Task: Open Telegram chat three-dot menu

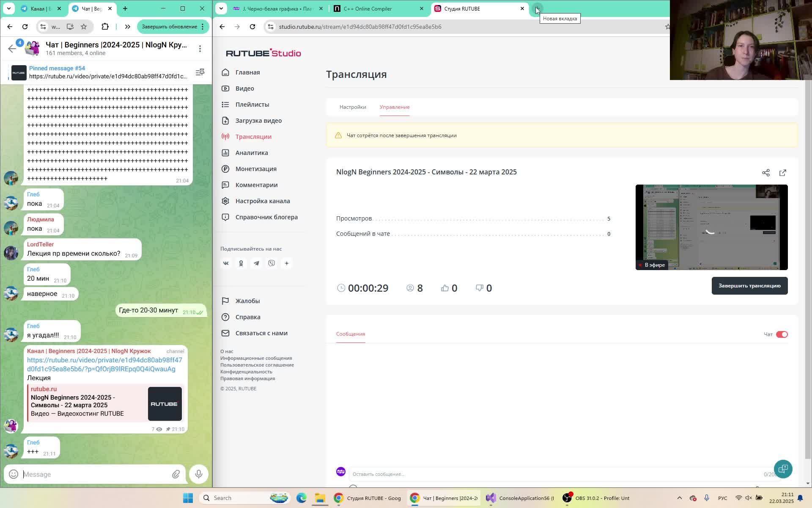Action: [x=200, y=49]
